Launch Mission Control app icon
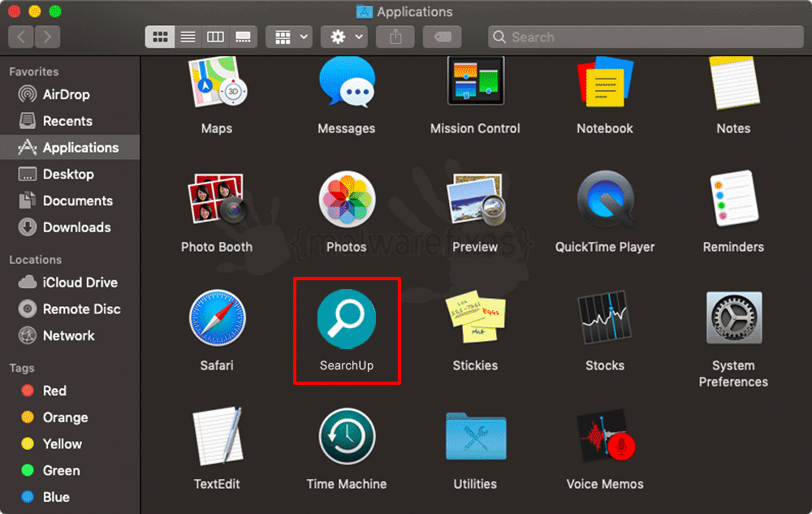812x514 pixels. (x=475, y=80)
